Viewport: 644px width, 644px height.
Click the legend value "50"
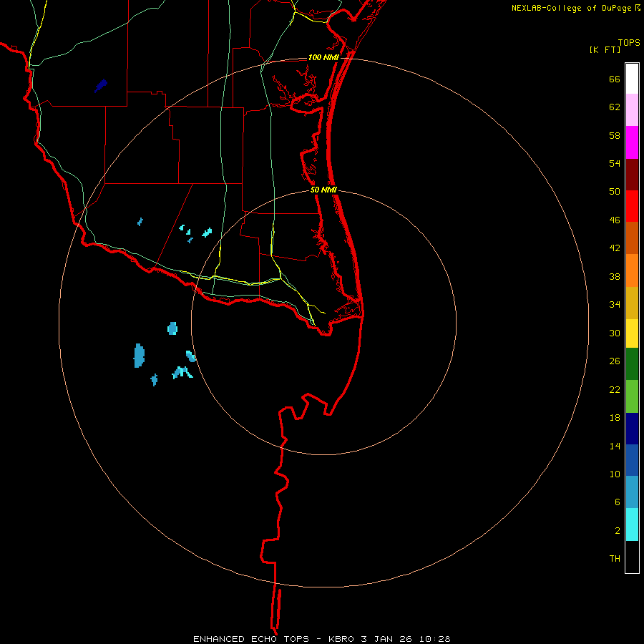pos(615,192)
